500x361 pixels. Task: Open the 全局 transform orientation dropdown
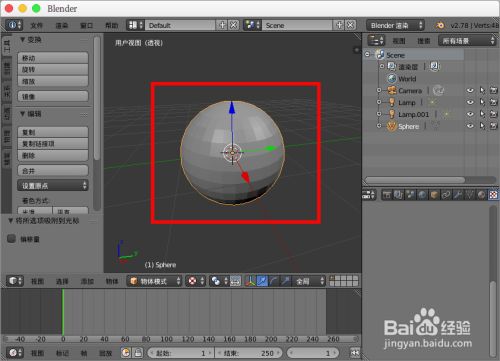[308, 281]
